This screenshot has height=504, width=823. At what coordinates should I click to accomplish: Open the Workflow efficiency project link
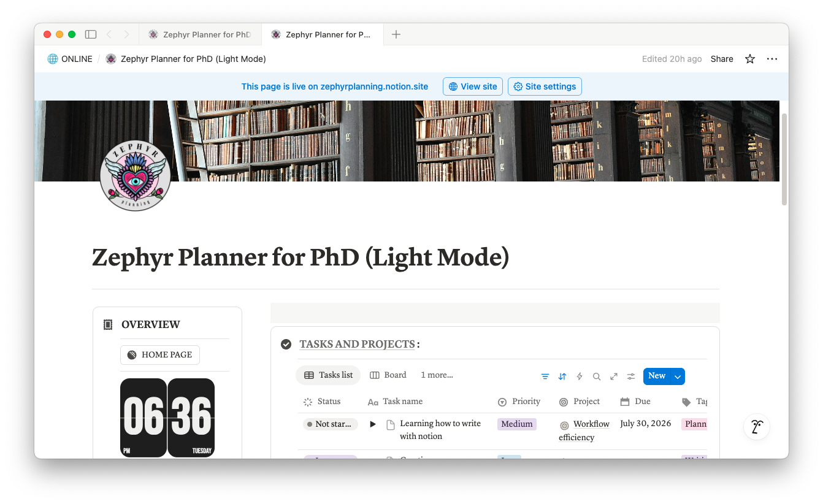[x=584, y=430]
